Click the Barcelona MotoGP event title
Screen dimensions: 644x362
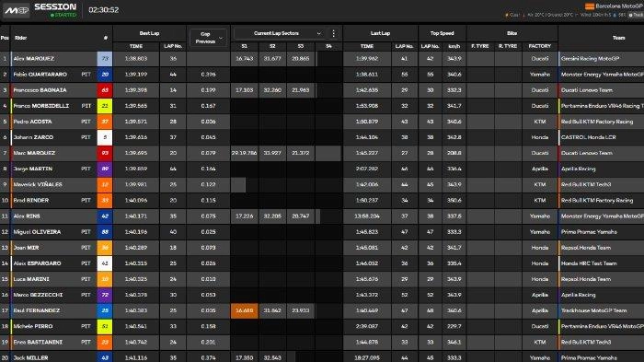coord(619,6)
